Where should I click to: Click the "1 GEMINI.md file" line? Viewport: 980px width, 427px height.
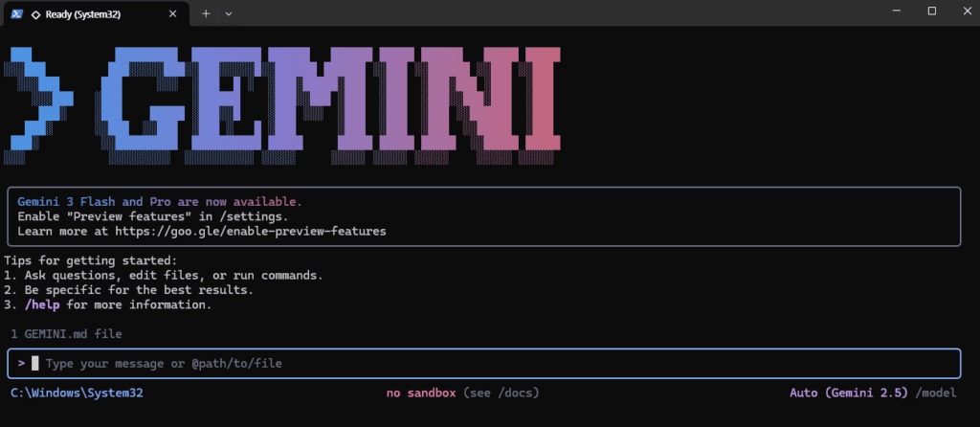click(x=66, y=334)
